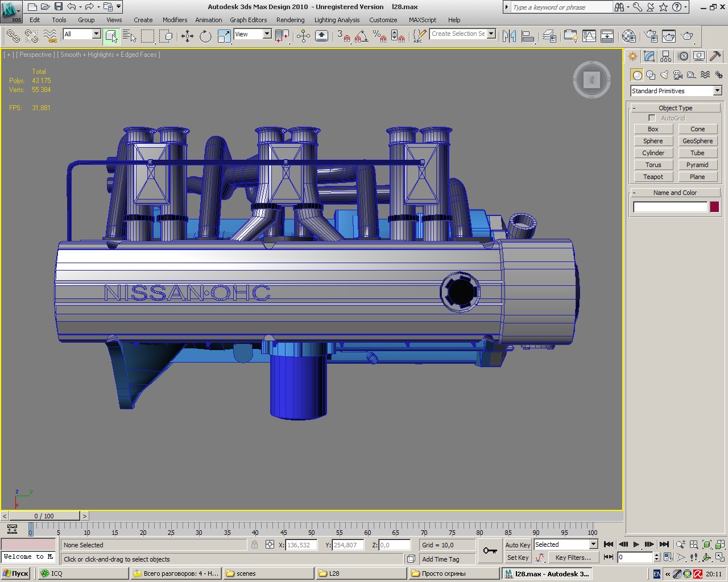Viewport: 728px width, 582px height.
Task: Open the Rendering menu
Action: (290, 20)
